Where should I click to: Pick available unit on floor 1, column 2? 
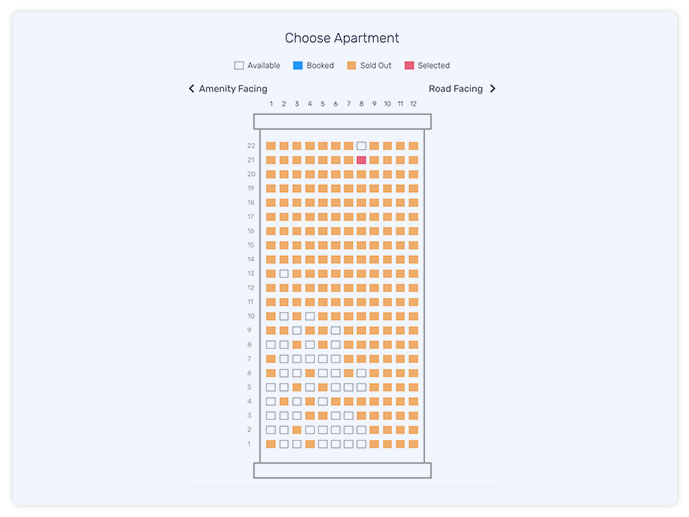284,444
